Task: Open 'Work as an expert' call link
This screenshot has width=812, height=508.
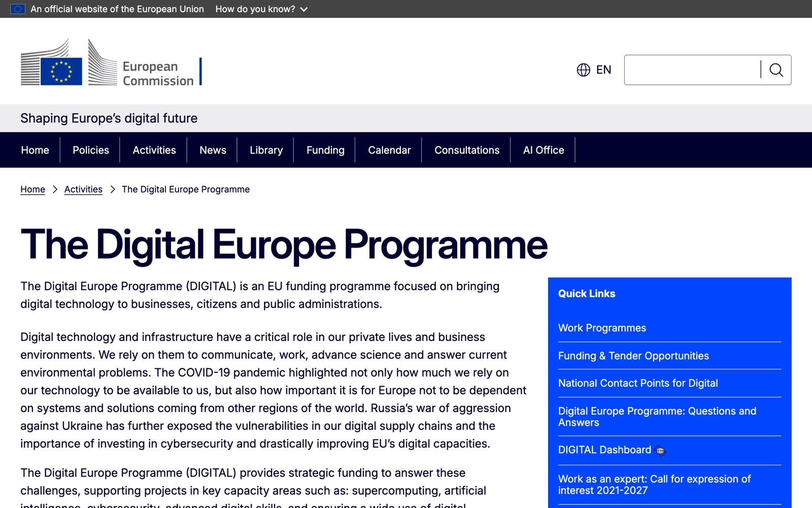Action: [654, 485]
